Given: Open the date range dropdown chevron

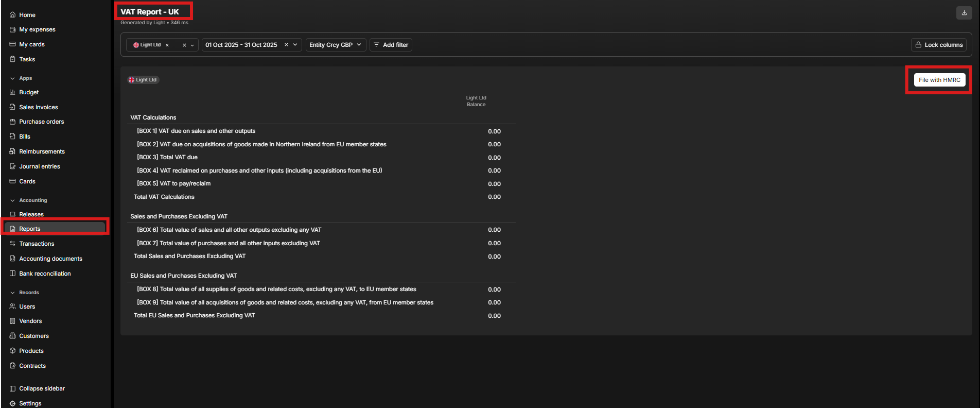Looking at the screenshot, I should (x=295, y=45).
